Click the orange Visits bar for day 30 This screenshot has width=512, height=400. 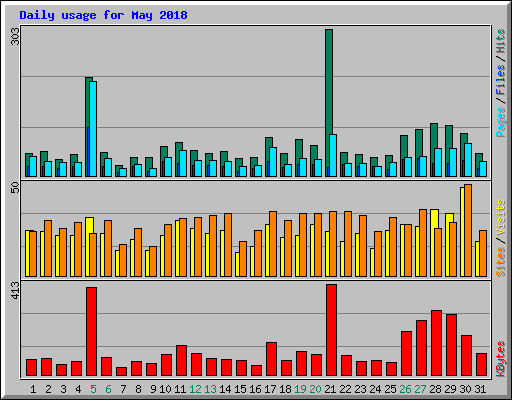pyautogui.click(x=468, y=230)
